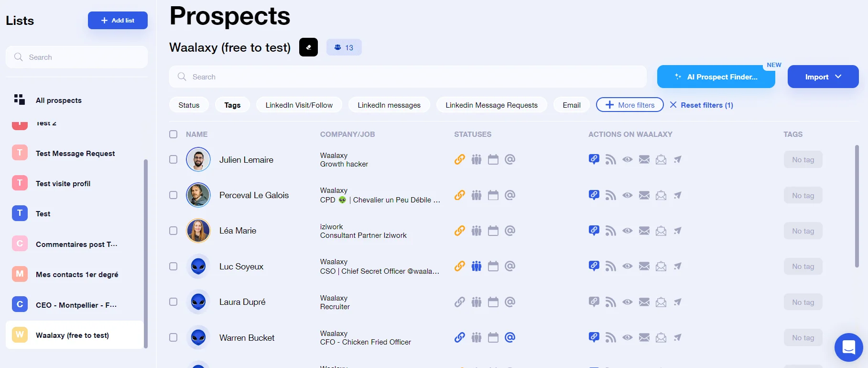This screenshot has height=368, width=868.
Task: Click Laura Dupré's grey link status icon
Action: click(459, 302)
